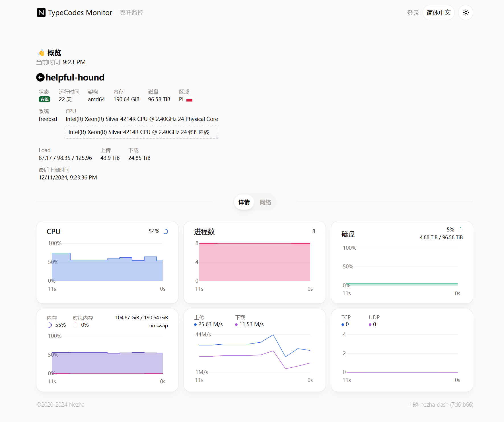Click the last report time 12/11/2024, 9:23:36 PM
The image size is (504, 422).
click(68, 177)
